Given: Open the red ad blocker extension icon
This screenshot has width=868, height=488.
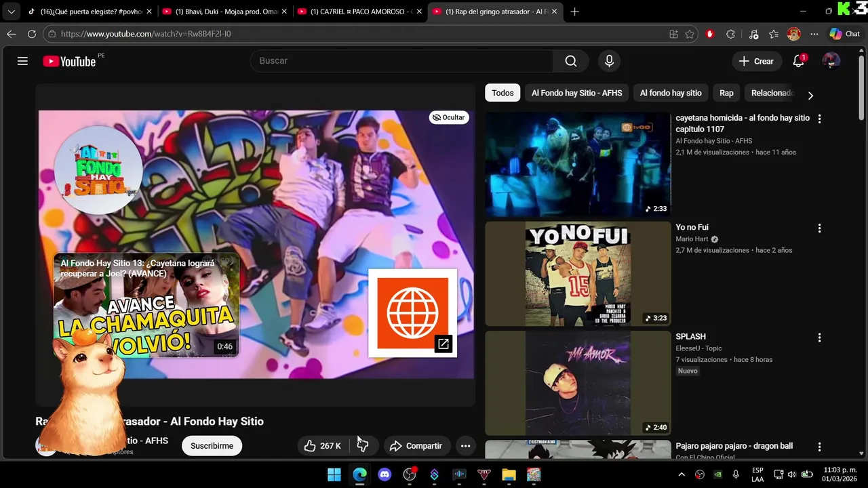Looking at the screenshot, I should coord(710,34).
